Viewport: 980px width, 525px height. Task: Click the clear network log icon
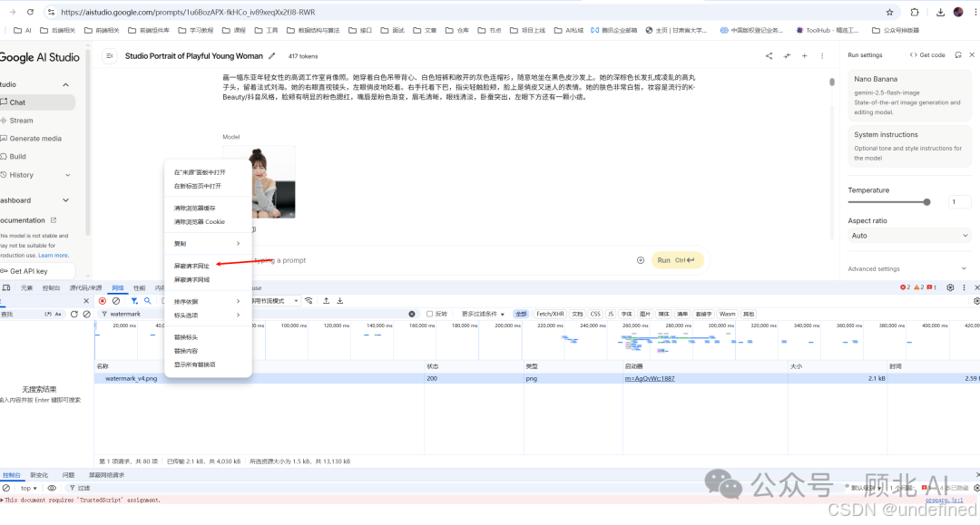point(117,299)
